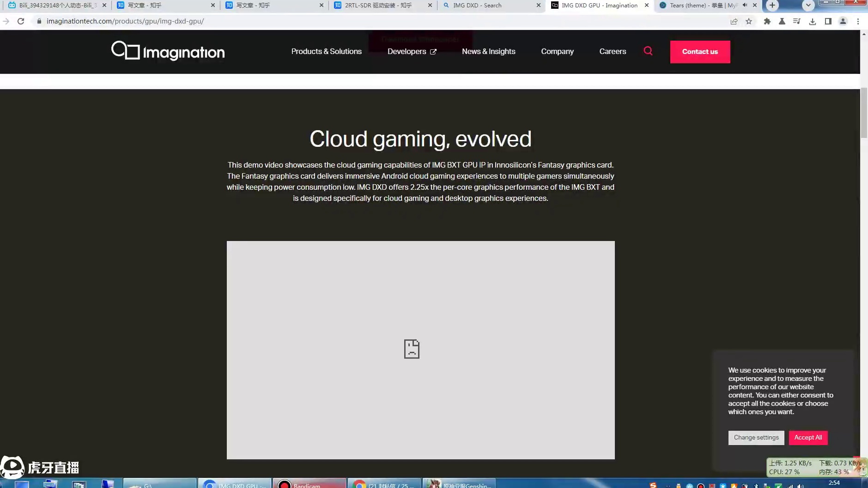This screenshot has width=868, height=488.
Task: Mute the Tears (theme) tab audio
Action: click(745, 5)
